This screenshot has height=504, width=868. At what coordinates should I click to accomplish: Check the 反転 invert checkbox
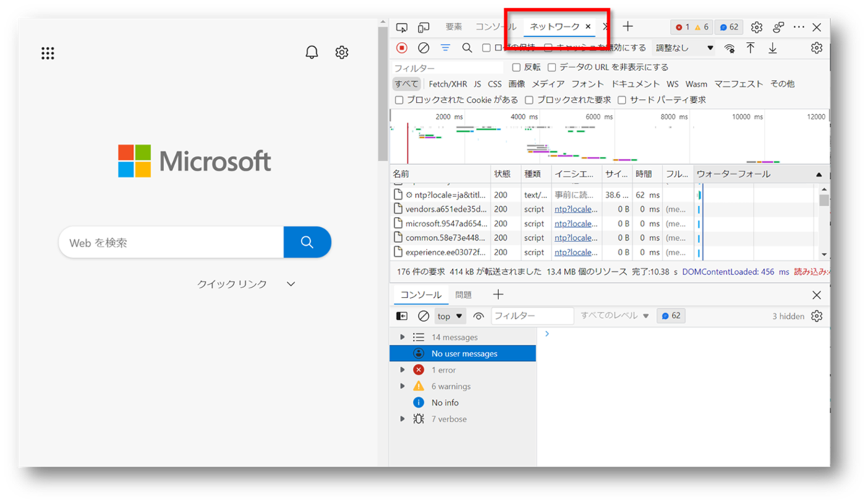coord(516,67)
